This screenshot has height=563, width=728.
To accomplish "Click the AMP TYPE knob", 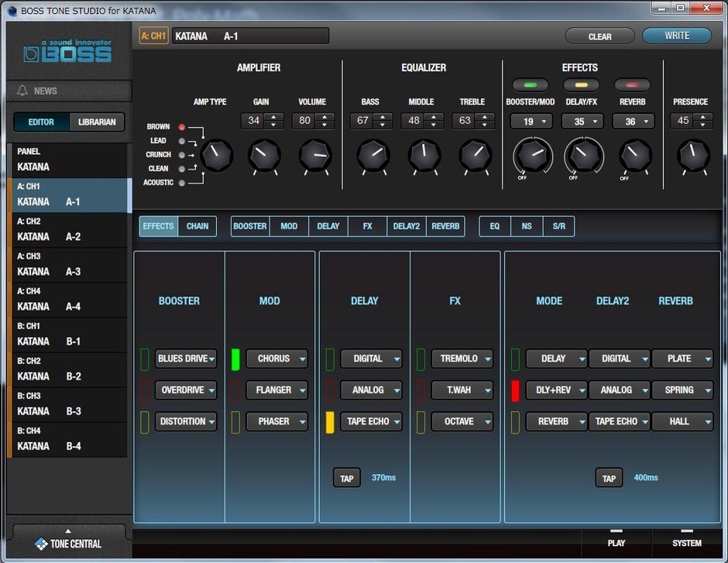I will point(215,155).
